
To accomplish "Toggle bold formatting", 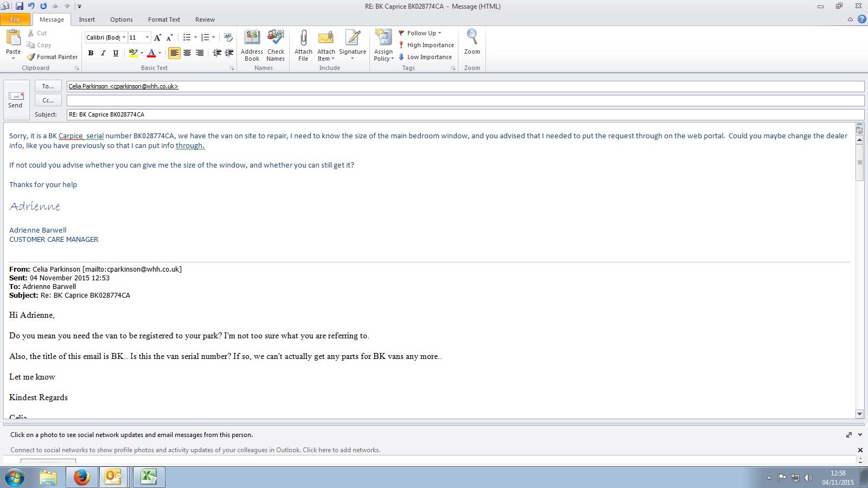I will coord(91,53).
